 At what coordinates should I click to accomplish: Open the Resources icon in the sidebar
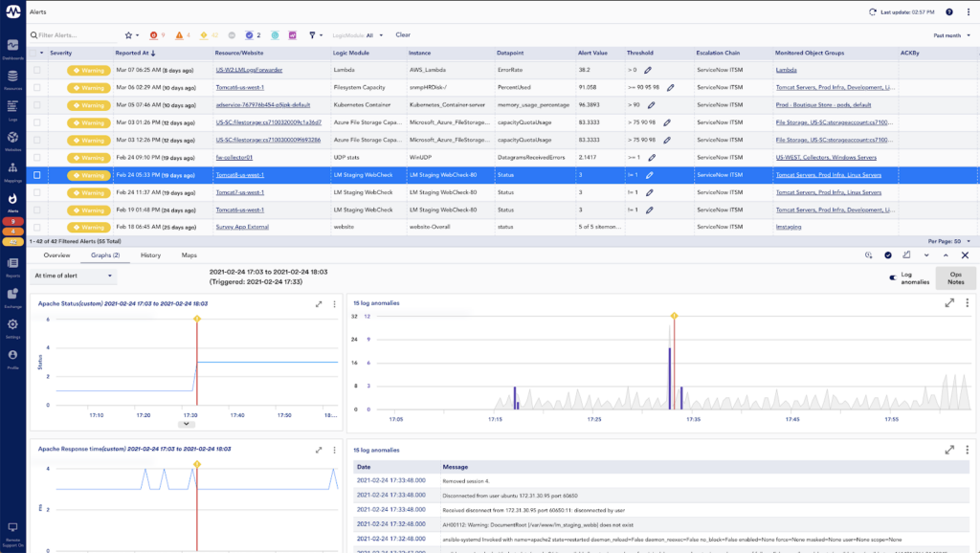pos(12,78)
